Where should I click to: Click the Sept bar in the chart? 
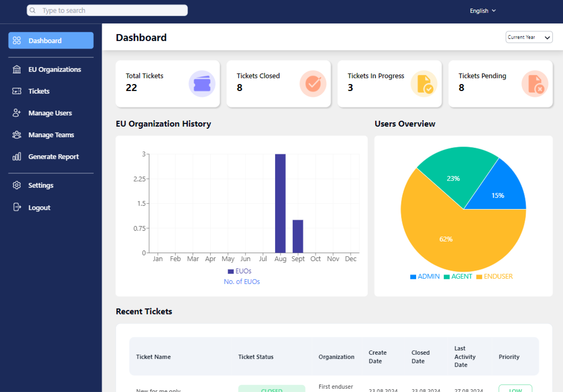click(298, 236)
